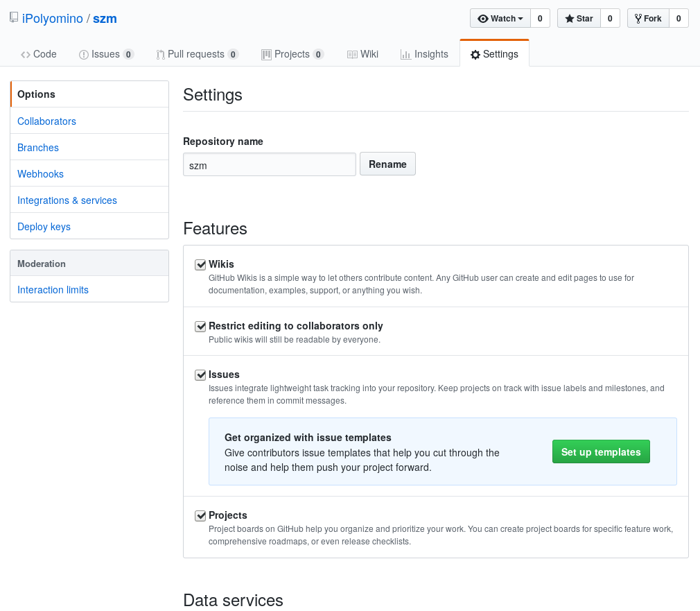This screenshot has height=611, width=700.
Task: Disable the Issues feature checkbox
Action: coord(200,375)
